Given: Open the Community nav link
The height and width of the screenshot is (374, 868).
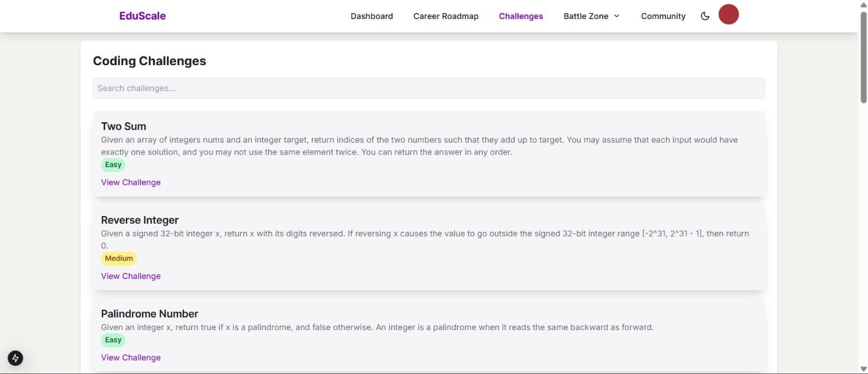Looking at the screenshot, I should tap(663, 16).
